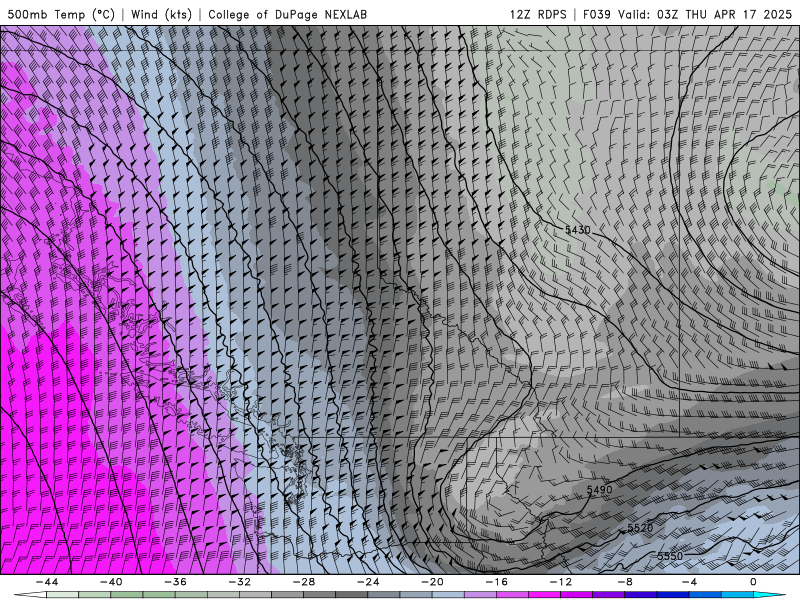Click the -44 colorbar tick label
Screen dimensions: 800x600
pyautogui.click(x=47, y=582)
